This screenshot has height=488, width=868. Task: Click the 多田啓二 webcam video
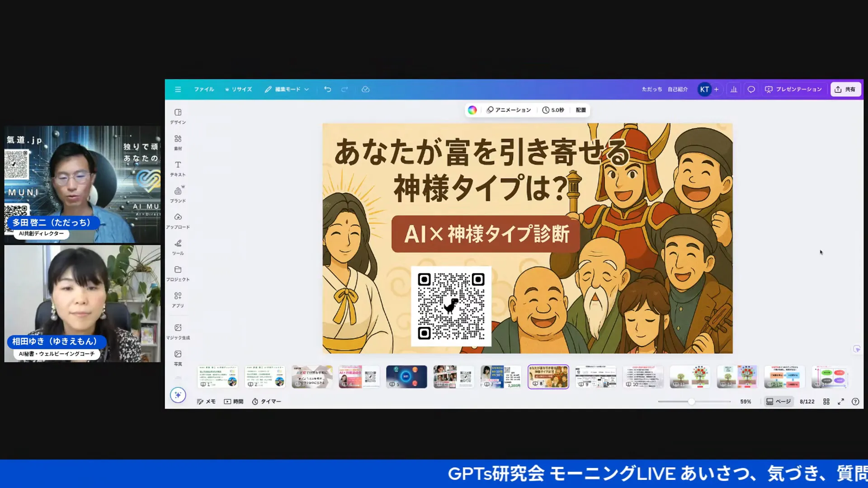coord(82,184)
